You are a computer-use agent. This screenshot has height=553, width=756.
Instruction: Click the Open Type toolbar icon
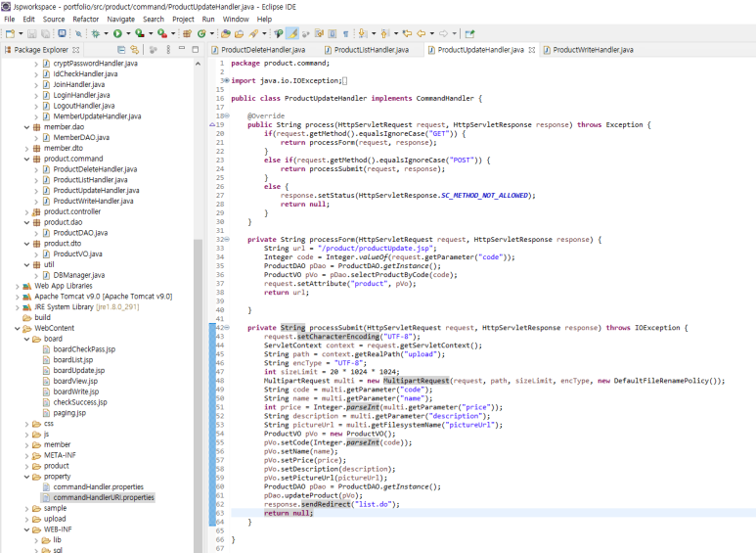(x=226, y=34)
